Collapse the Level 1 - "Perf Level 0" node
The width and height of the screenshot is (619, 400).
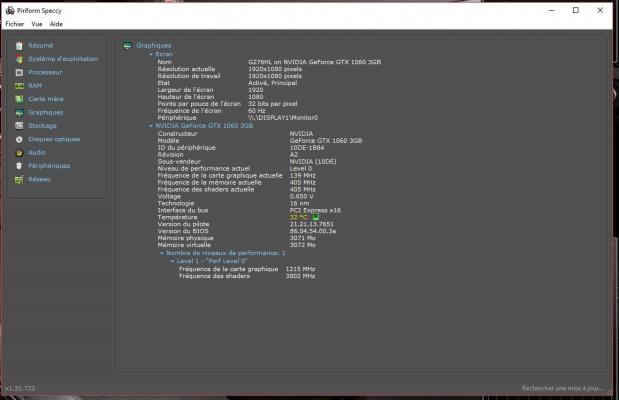click(x=172, y=261)
